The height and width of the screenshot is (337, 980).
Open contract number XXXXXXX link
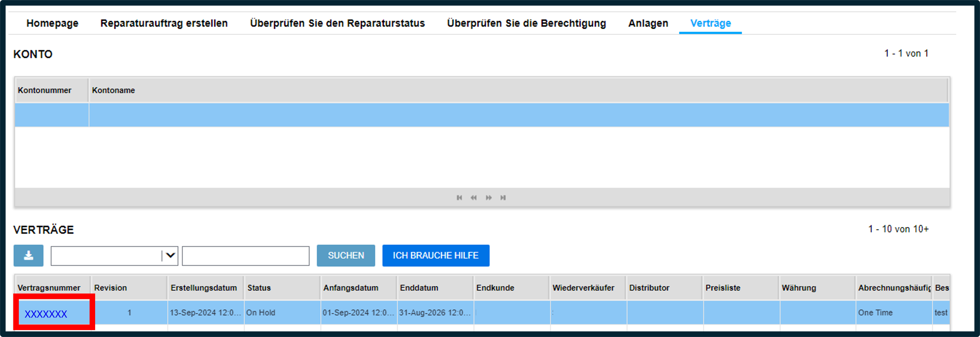click(46, 314)
